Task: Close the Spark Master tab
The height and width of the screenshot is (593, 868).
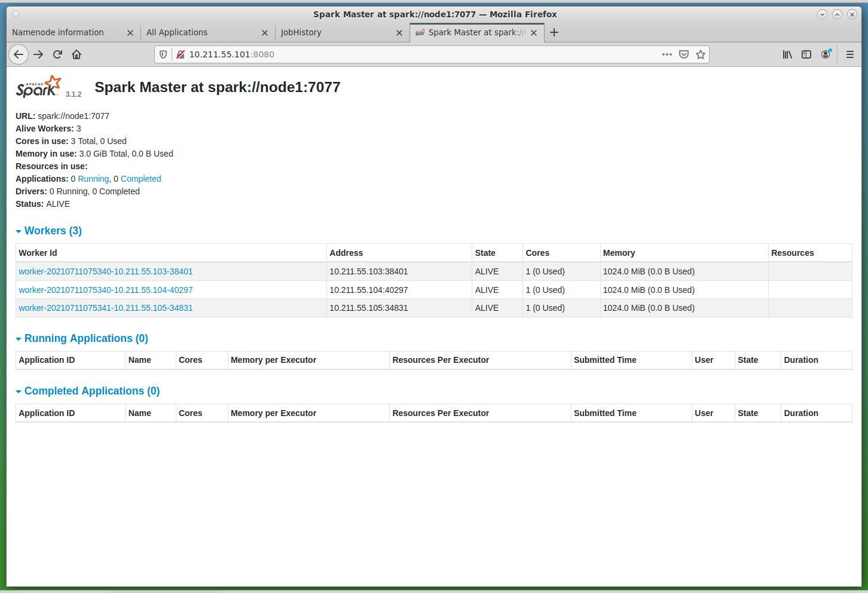Action: tap(534, 33)
